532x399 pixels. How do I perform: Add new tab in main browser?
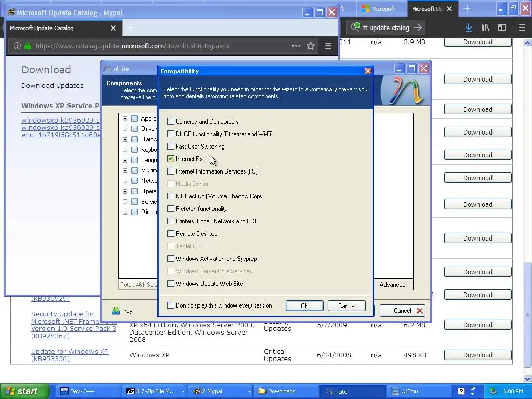tap(467, 9)
